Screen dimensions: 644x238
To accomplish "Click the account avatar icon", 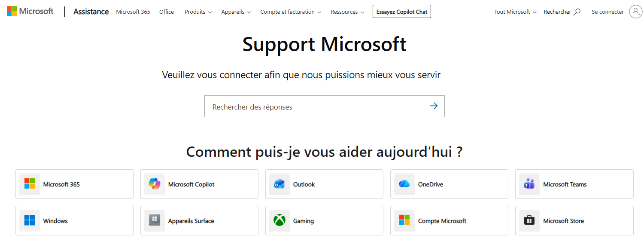I will pos(636,12).
